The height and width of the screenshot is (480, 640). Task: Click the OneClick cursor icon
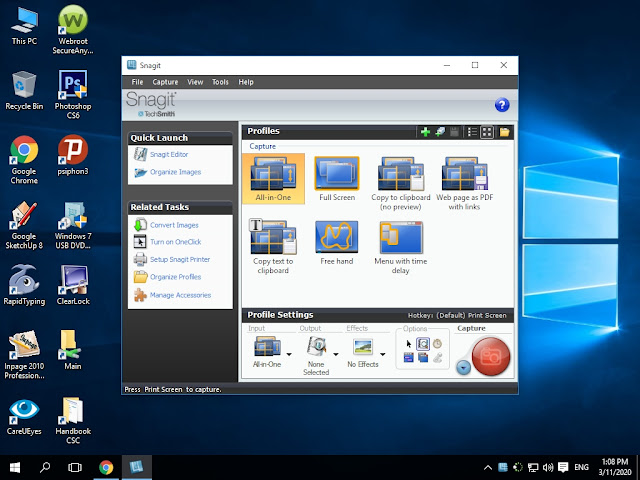[140, 242]
